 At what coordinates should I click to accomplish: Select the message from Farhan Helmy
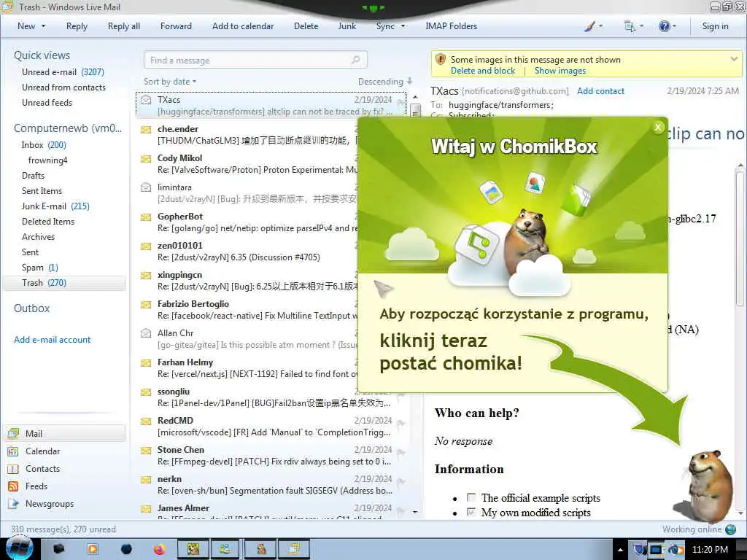tap(248, 368)
